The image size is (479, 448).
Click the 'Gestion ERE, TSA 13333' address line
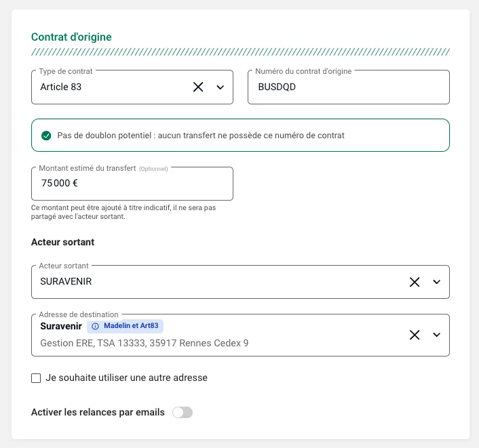pyautogui.click(x=145, y=343)
